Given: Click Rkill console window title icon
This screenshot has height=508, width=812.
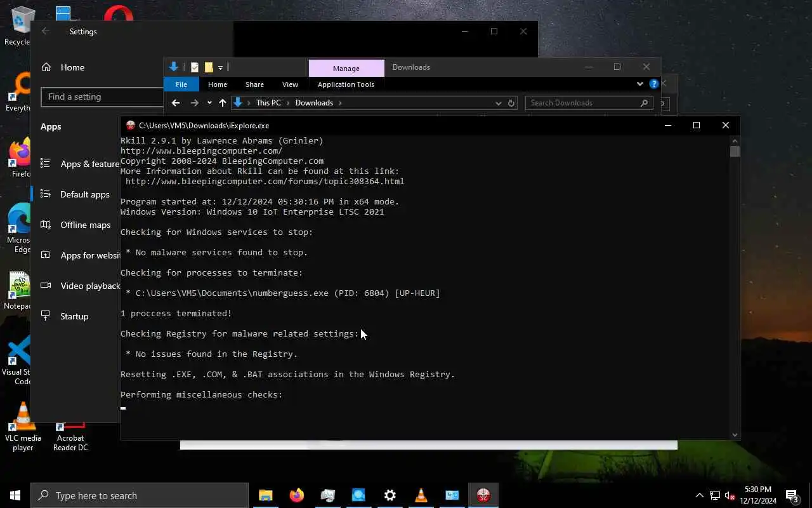Looking at the screenshot, I should point(131,126).
